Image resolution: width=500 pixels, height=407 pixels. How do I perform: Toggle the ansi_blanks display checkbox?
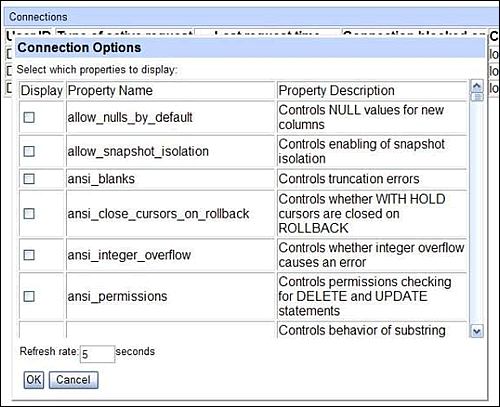29,179
